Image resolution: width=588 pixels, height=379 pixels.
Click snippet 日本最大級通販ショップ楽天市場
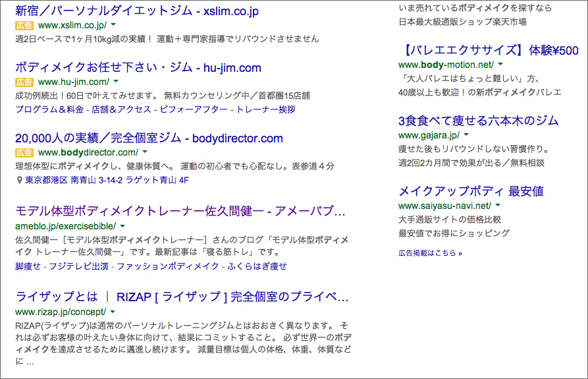[x=462, y=22]
